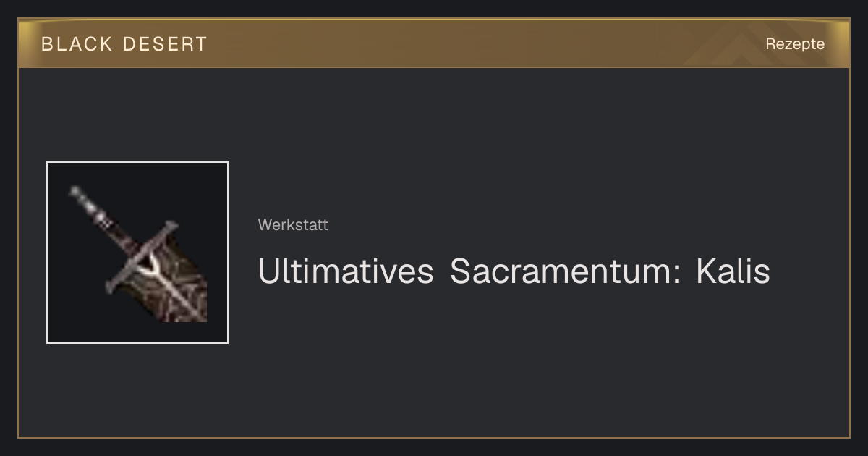
Task: Click the Kalis sword item icon
Action: [137, 253]
